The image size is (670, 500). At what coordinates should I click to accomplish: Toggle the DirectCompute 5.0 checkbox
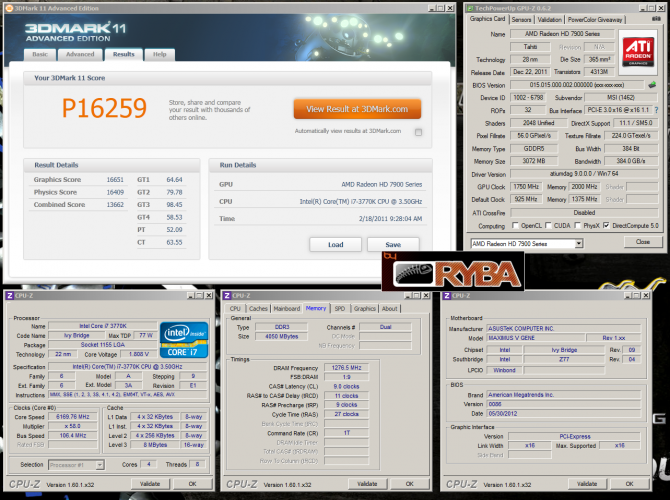click(606, 225)
